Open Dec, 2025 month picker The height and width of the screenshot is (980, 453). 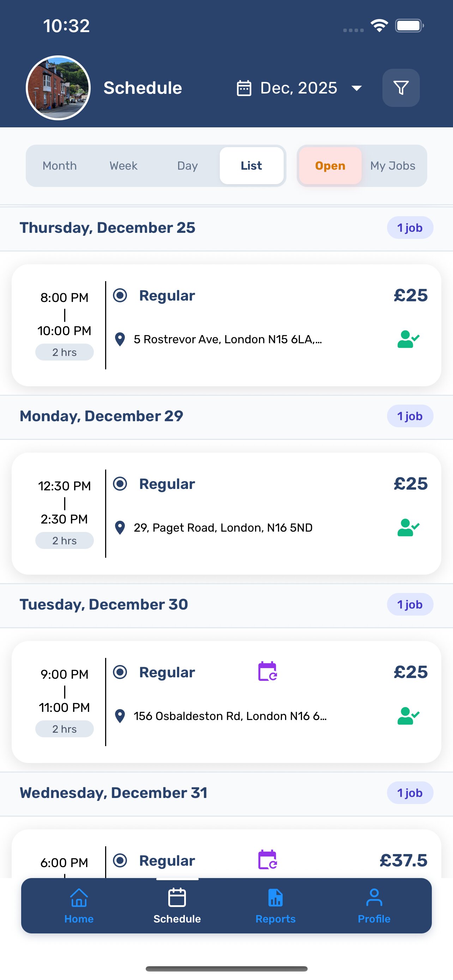pyautogui.click(x=298, y=88)
